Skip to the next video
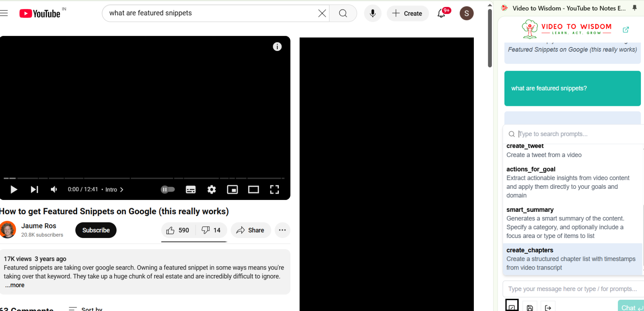 (34, 189)
